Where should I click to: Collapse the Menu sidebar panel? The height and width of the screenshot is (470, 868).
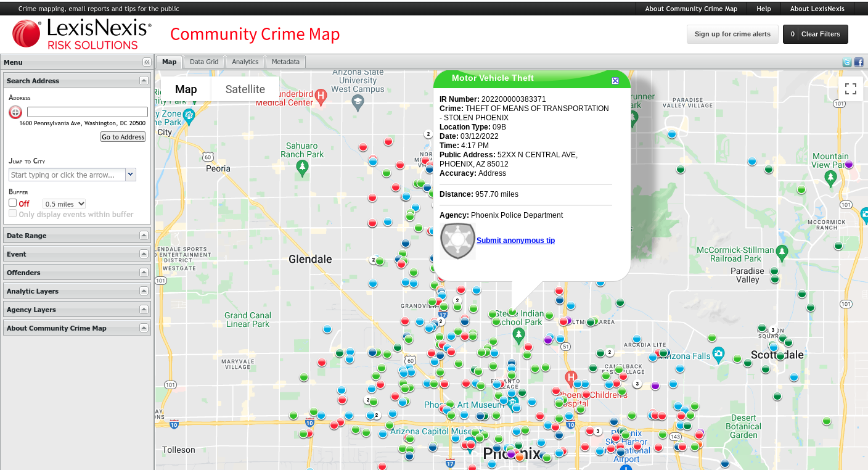coord(147,62)
